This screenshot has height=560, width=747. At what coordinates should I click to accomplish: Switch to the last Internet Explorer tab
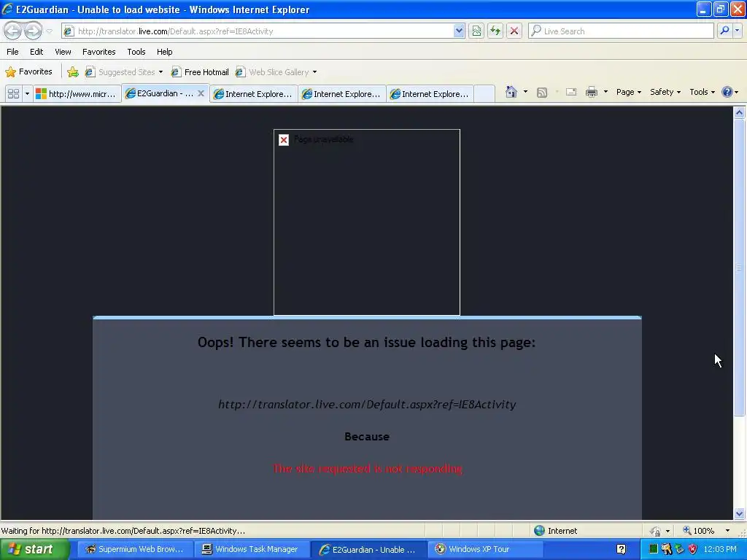(x=430, y=94)
